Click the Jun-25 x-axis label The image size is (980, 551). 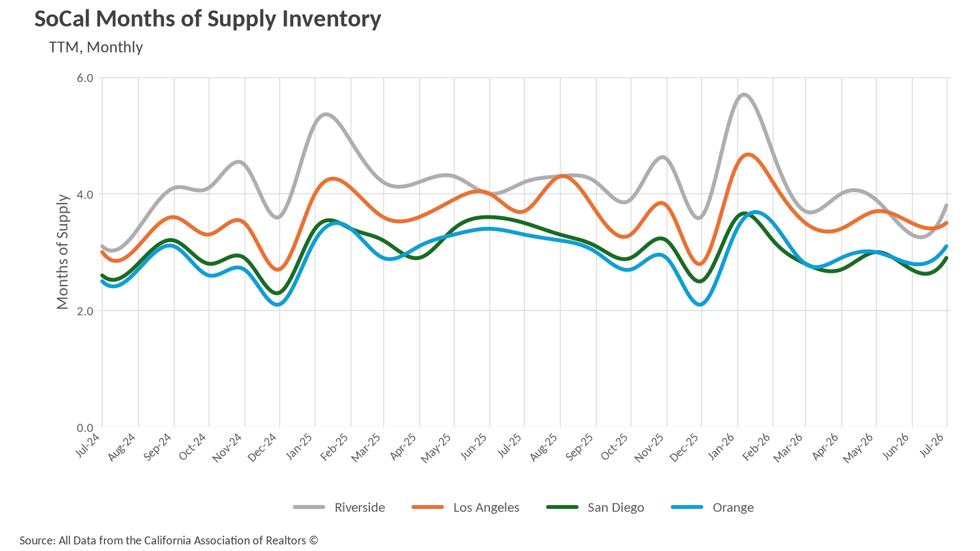click(x=474, y=446)
